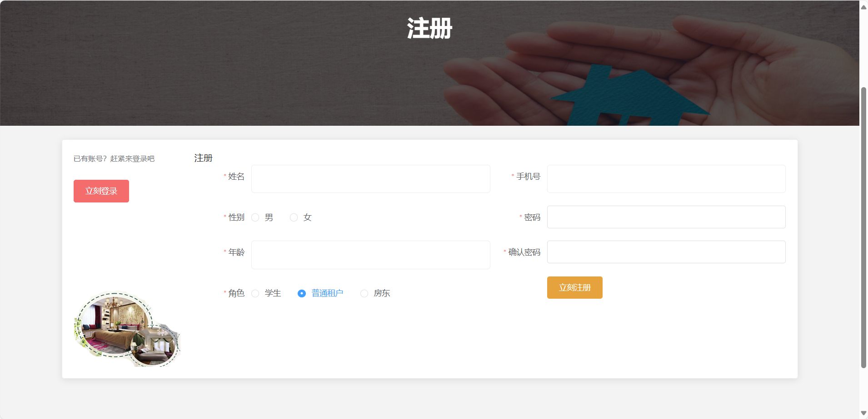Click the 注册 form section title

coord(203,158)
